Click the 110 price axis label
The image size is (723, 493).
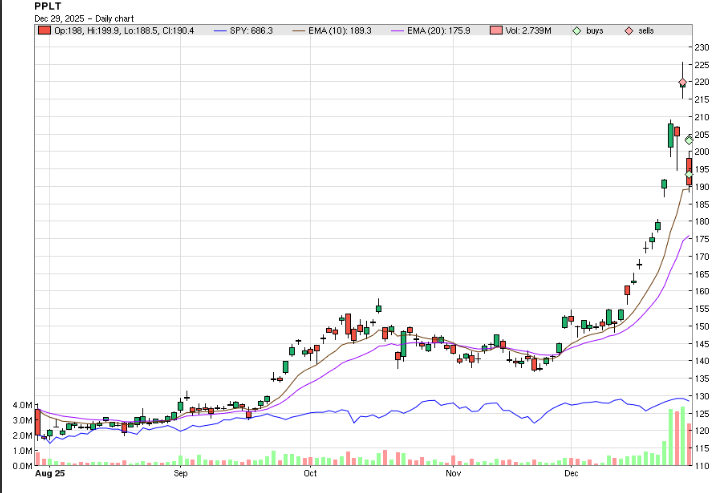(702, 466)
